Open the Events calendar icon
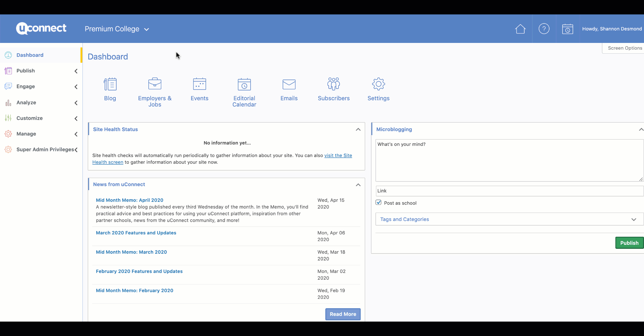The height and width of the screenshot is (336, 644). [200, 84]
